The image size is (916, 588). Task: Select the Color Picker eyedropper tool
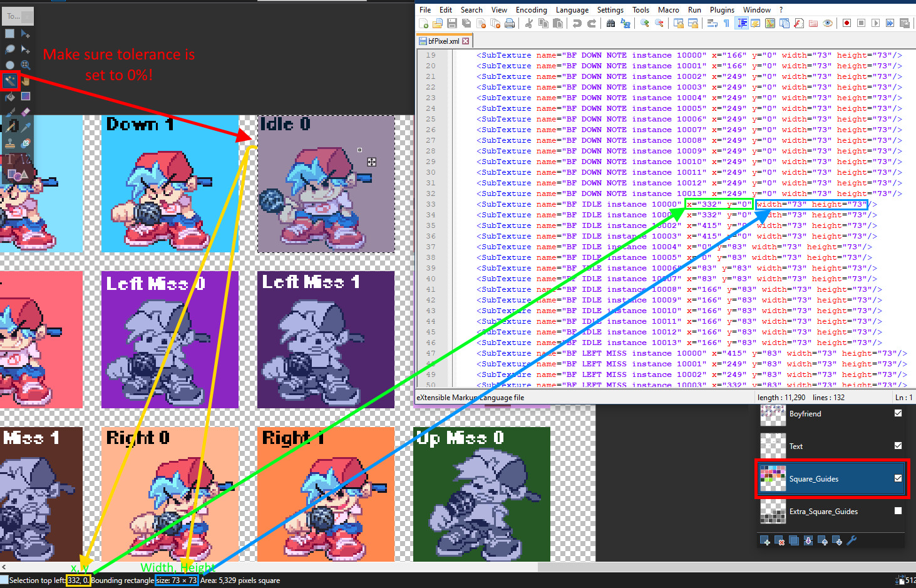[x=26, y=128]
